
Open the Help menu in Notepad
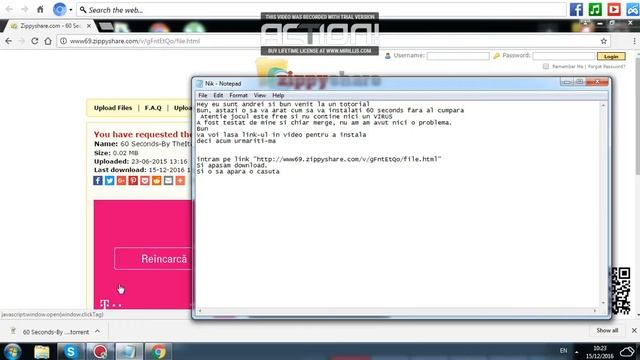[278, 95]
